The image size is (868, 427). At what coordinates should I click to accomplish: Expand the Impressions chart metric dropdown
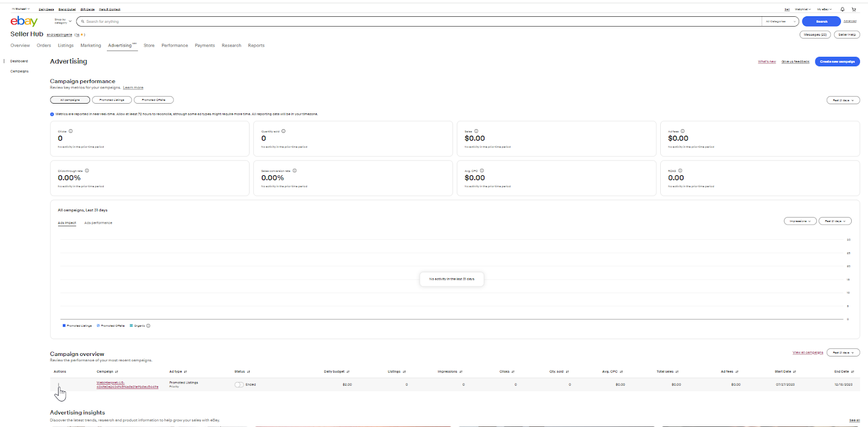coord(800,221)
